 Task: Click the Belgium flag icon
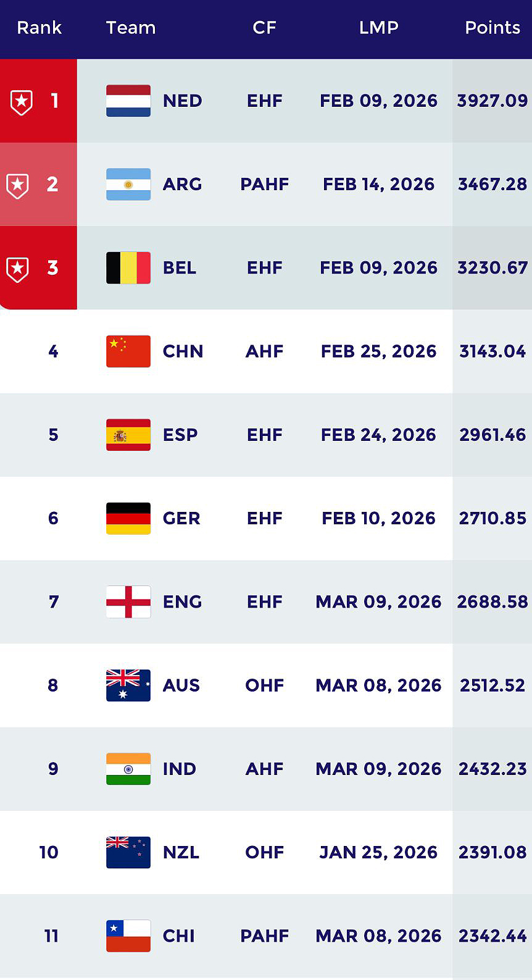(x=128, y=267)
